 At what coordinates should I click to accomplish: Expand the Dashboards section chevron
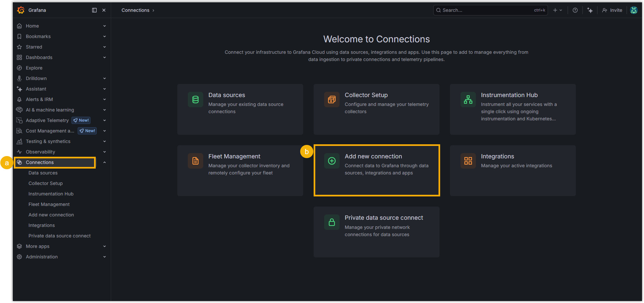pyautogui.click(x=105, y=57)
